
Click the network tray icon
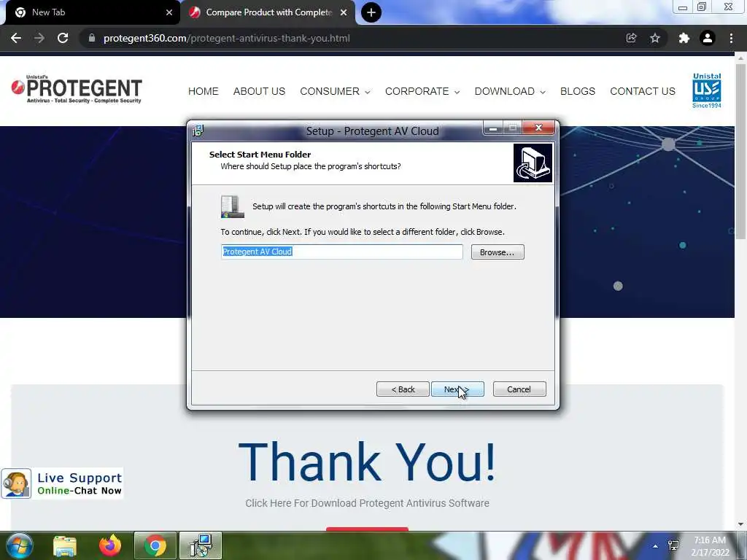tap(673, 545)
